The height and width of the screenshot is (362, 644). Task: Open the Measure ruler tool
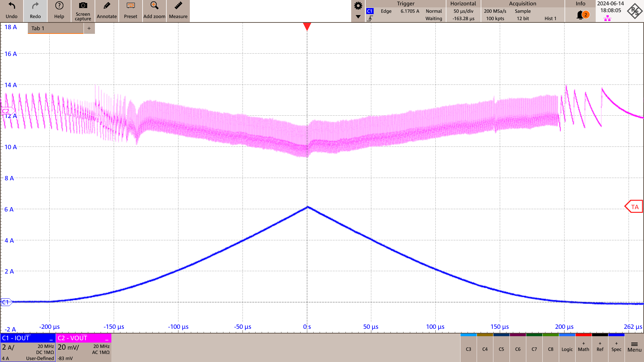[178, 6]
